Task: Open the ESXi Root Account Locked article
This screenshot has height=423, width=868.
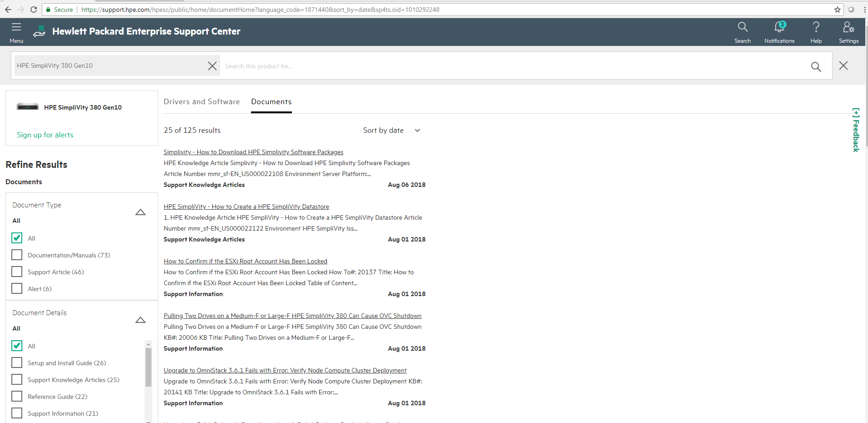Action: point(246,261)
